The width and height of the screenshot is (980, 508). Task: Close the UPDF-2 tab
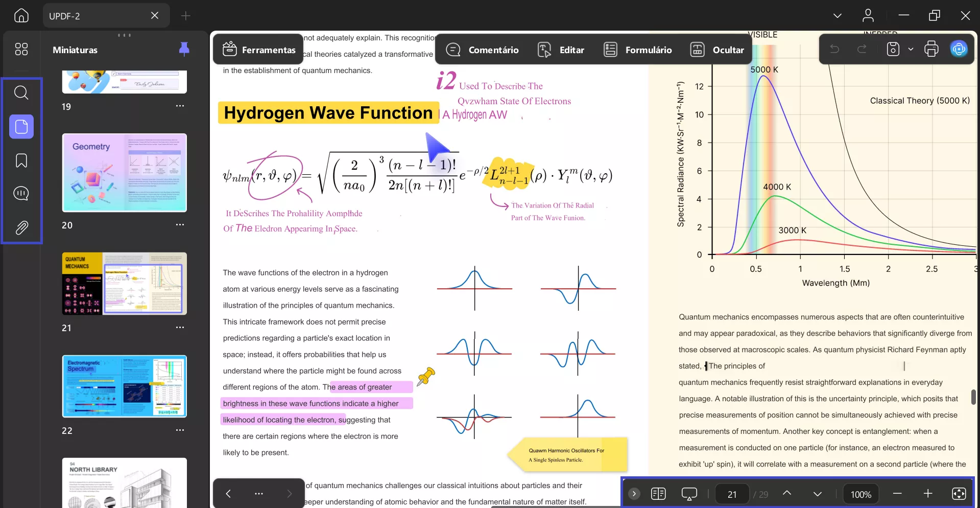pyautogui.click(x=154, y=15)
